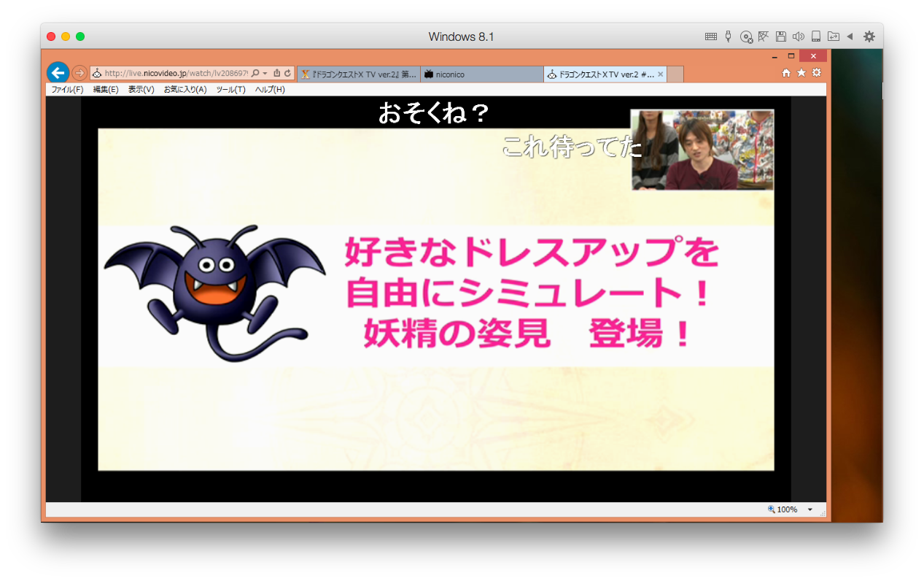
Task: Minimize the Internet Explorer window
Action: (x=774, y=56)
